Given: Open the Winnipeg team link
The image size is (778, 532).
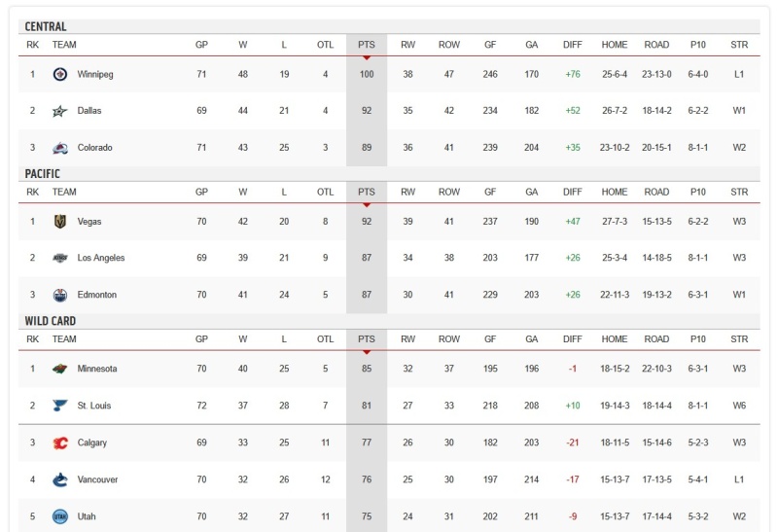Looking at the screenshot, I should [x=95, y=75].
